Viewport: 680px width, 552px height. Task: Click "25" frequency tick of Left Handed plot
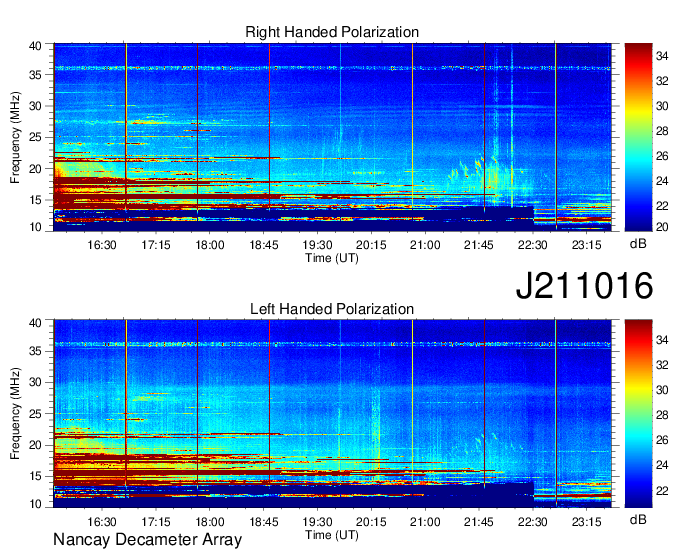[35, 414]
